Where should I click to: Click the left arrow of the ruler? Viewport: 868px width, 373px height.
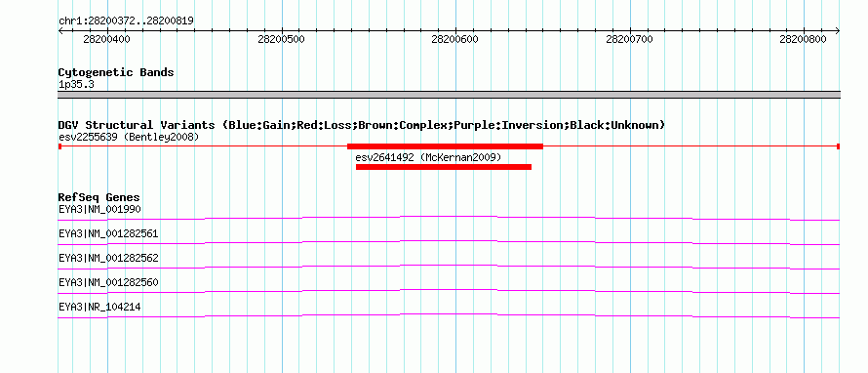[x=60, y=30]
